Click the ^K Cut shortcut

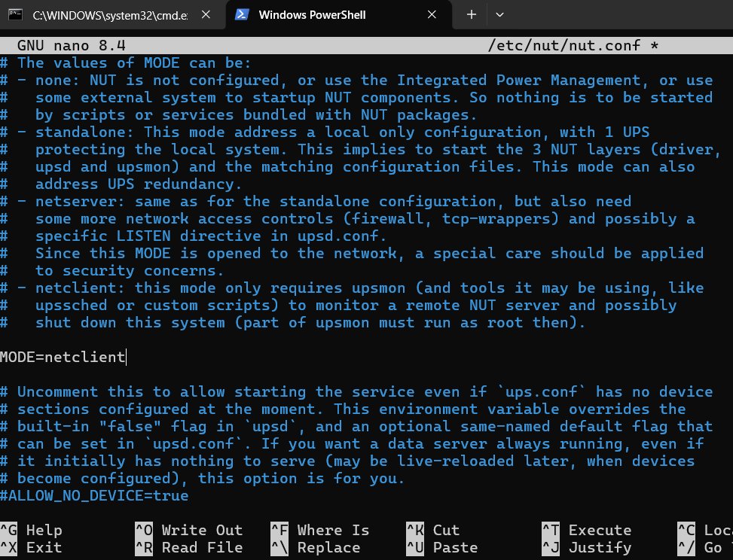tap(432, 531)
